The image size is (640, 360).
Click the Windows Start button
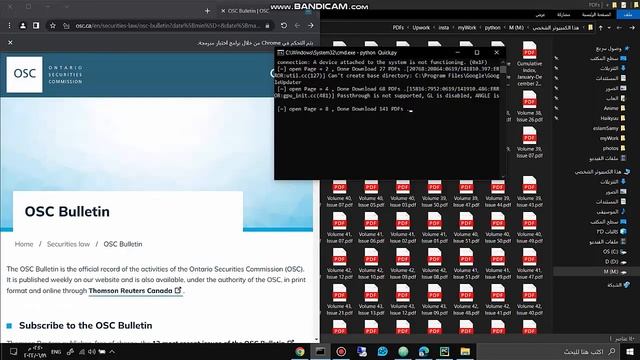click(630, 351)
